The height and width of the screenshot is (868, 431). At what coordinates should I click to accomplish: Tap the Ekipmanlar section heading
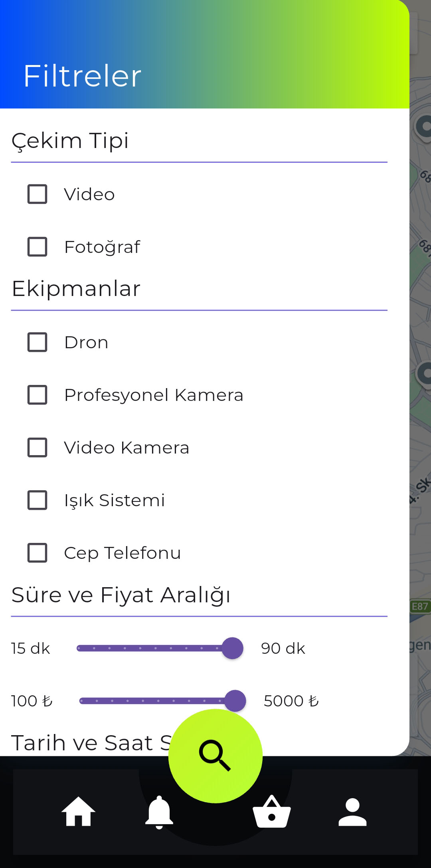76,288
